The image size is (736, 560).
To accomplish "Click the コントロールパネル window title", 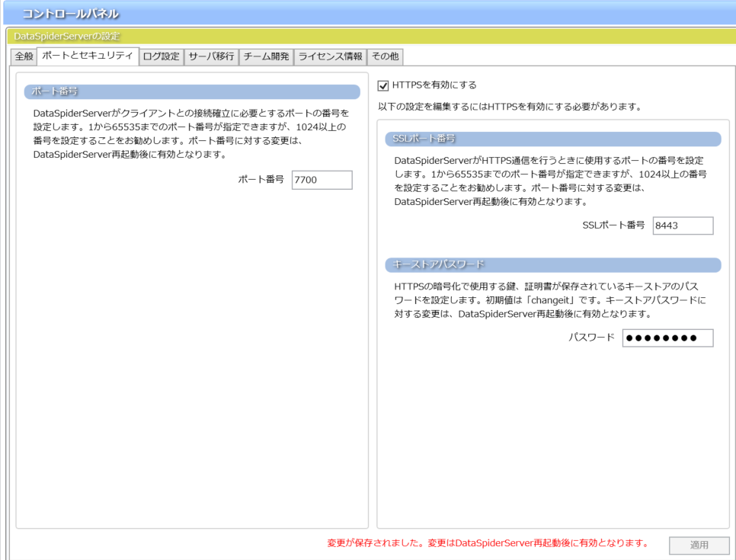I will point(70,14).
